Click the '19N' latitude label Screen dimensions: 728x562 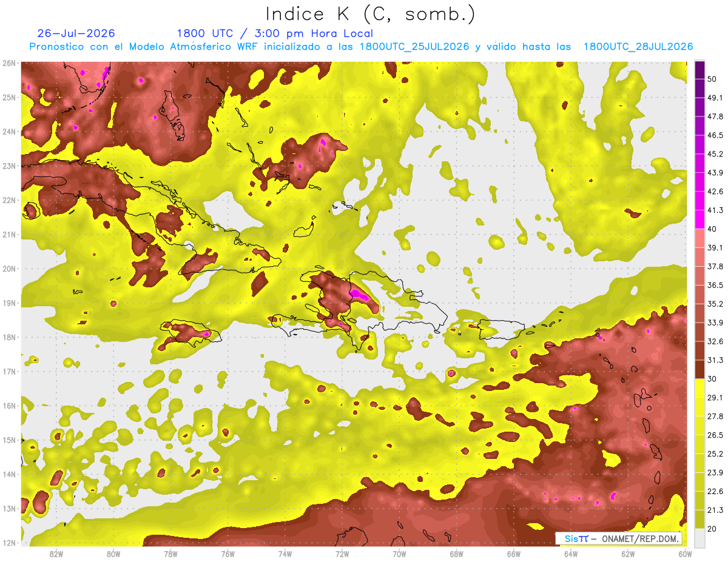(x=8, y=303)
